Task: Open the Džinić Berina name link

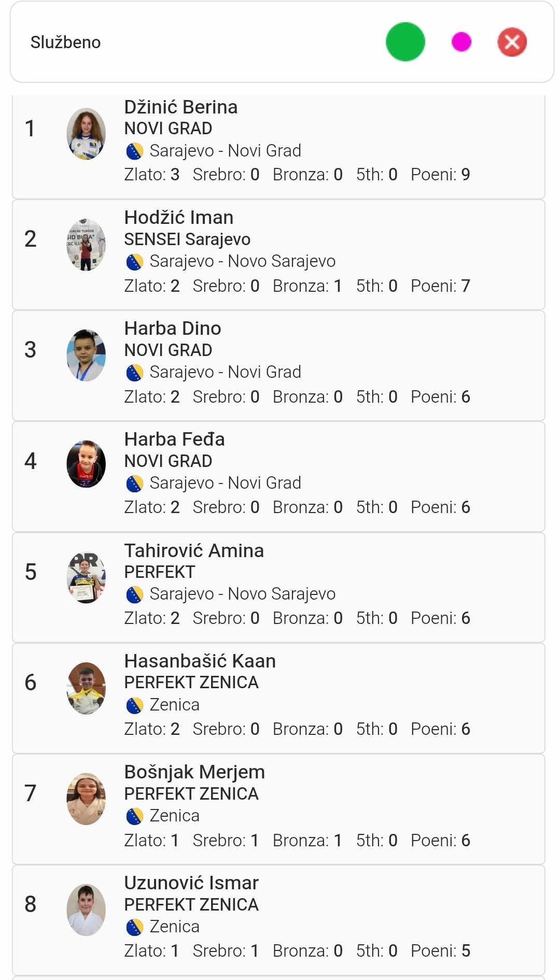Action: tap(180, 107)
